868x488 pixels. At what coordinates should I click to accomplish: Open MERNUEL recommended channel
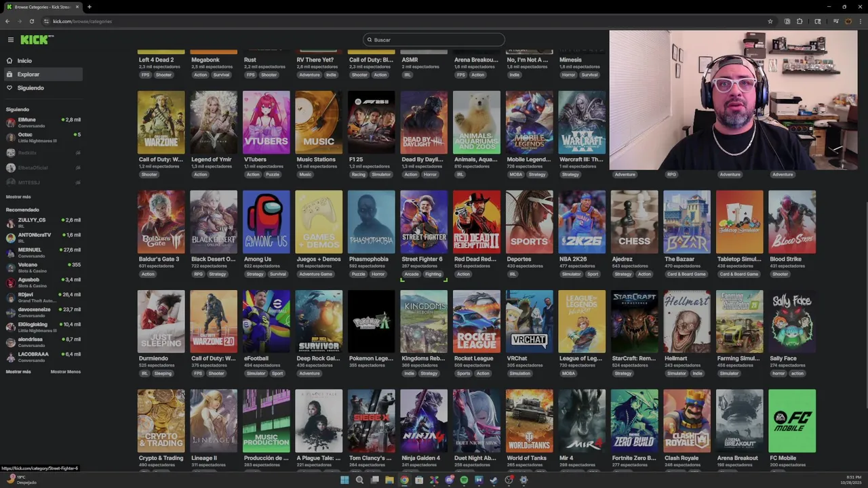pos(43,252)
